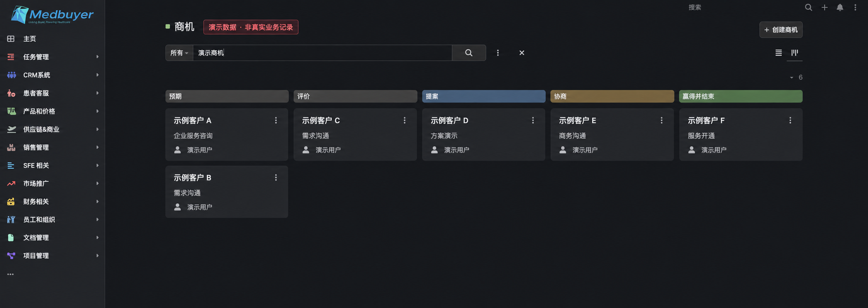This screenshot has width=868, height=308.
Task: Expand the 任务管理 submenu arrow
Action: click(x=97, y=57)
